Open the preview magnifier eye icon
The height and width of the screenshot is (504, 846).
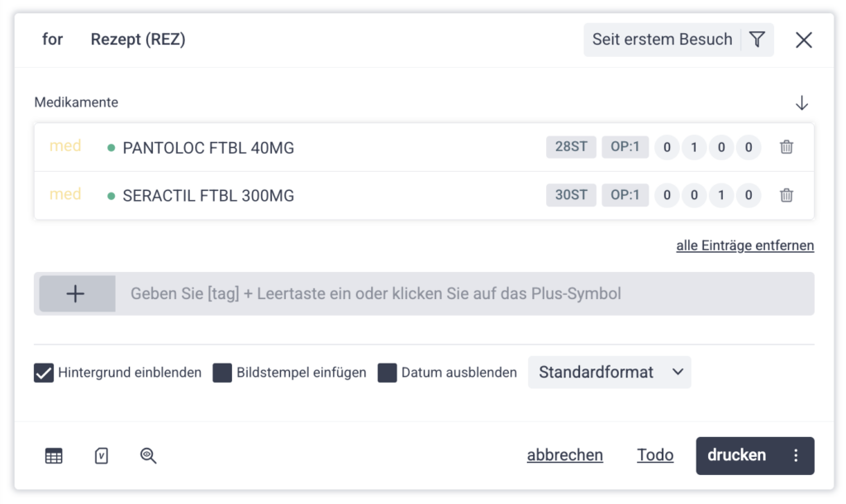click(x=149, y=455)
